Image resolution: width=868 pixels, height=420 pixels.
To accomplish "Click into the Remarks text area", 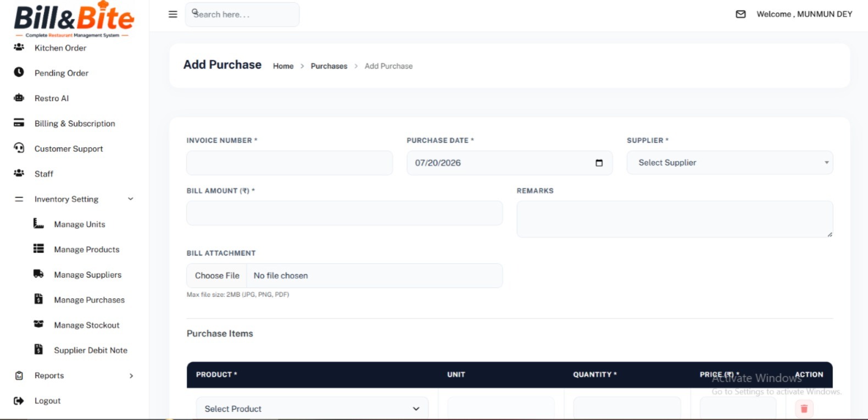I will click(x=675, y=219).
